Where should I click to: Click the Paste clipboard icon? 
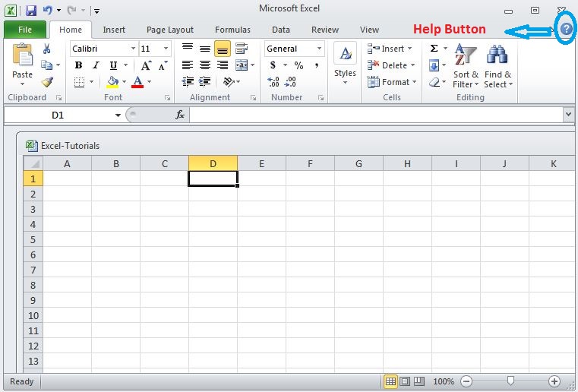(22, 55)
